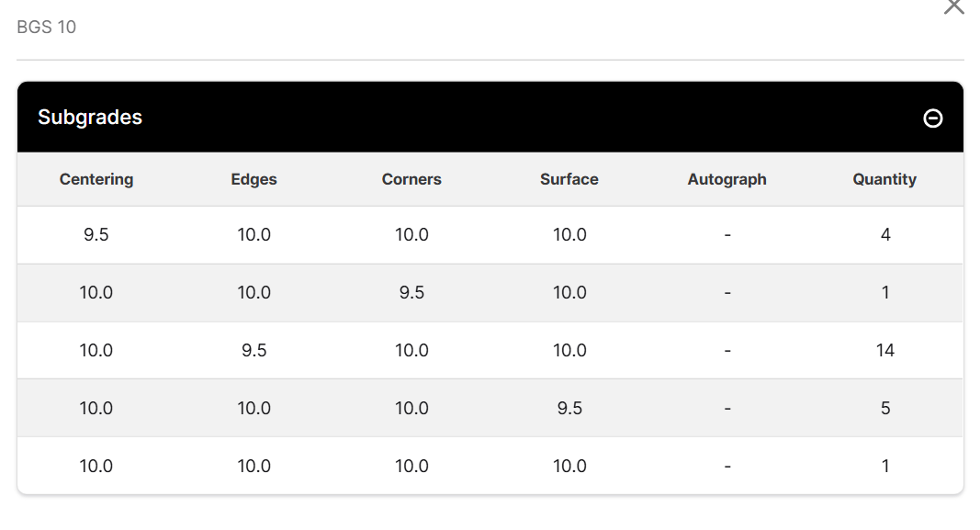Click the Edges column header
The image size is (980, 530).
253,179
